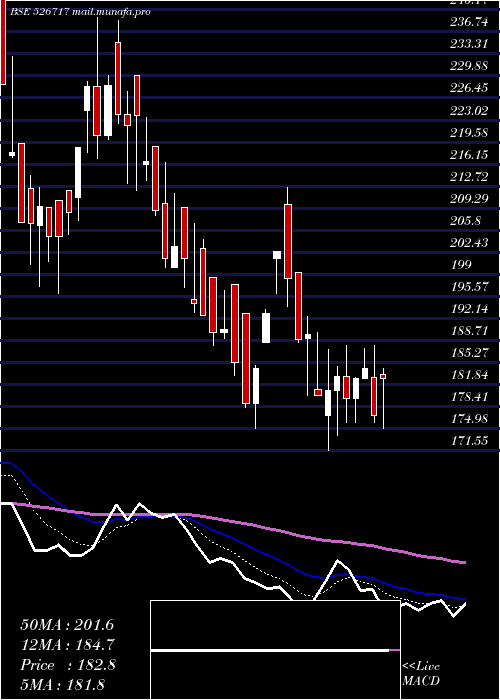Click the 12MA : 184.7 readout
500x700 pixels.
click(67, 645)
